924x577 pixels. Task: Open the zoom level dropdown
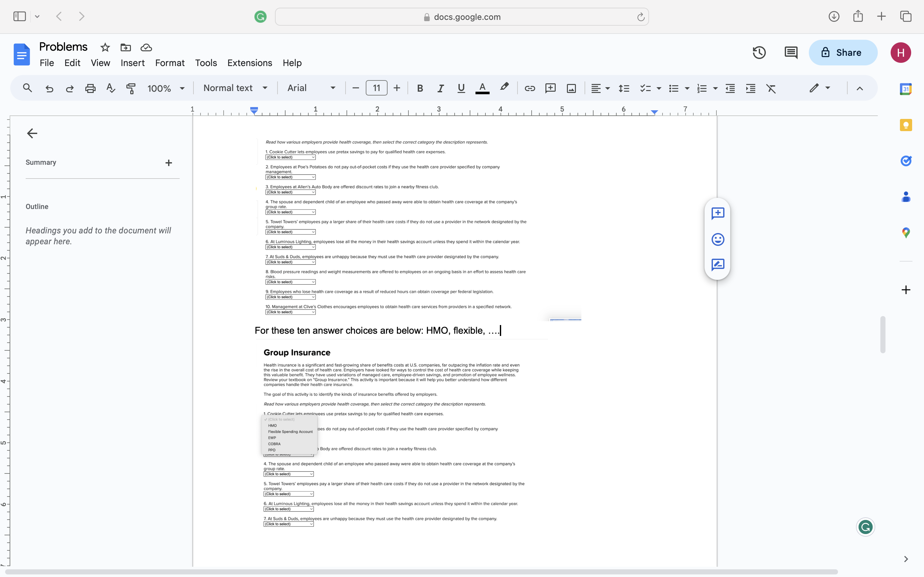(166, 88)
